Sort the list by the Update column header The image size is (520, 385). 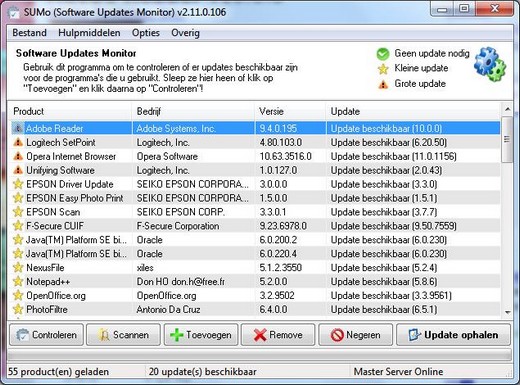click(413, 111)
